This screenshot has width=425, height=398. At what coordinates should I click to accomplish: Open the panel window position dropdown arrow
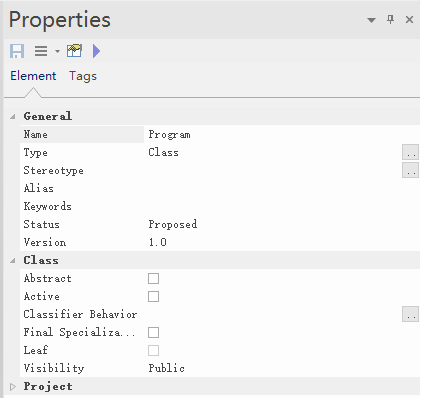pos(371,20)
